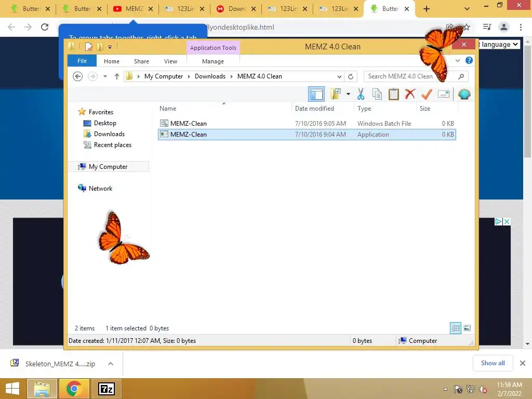
Task: Open 7-Zip from the taskbar
Action: pos(107,389)
